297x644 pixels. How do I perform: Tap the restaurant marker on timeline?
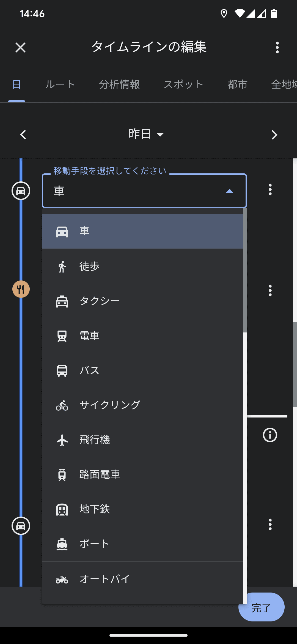point(21,289)
